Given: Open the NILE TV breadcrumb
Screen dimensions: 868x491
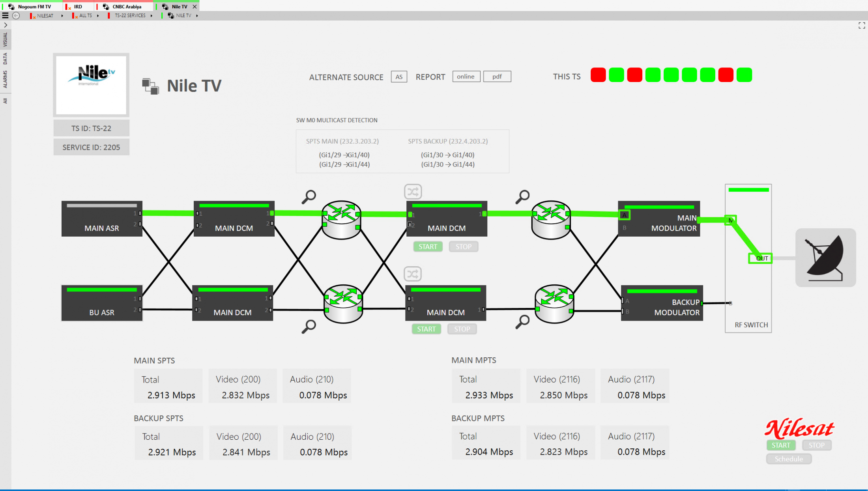Looking at the screenshot, I should (x=180, y=16).
